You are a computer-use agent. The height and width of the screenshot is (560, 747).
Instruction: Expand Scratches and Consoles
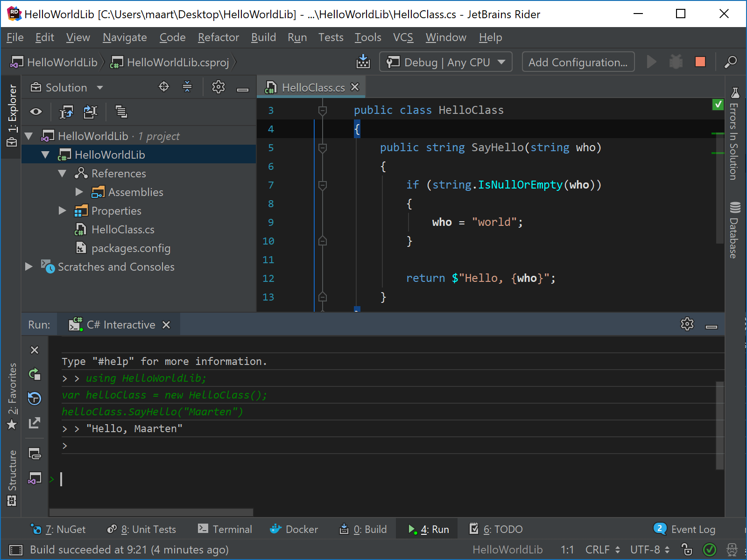(28, 266)
